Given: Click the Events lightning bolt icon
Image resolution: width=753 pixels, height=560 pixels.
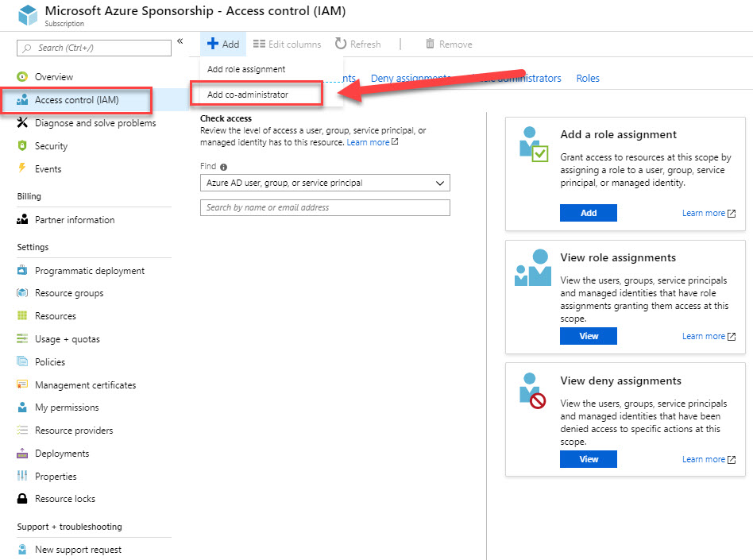Looking at the screenshot, I should (22, 168).
